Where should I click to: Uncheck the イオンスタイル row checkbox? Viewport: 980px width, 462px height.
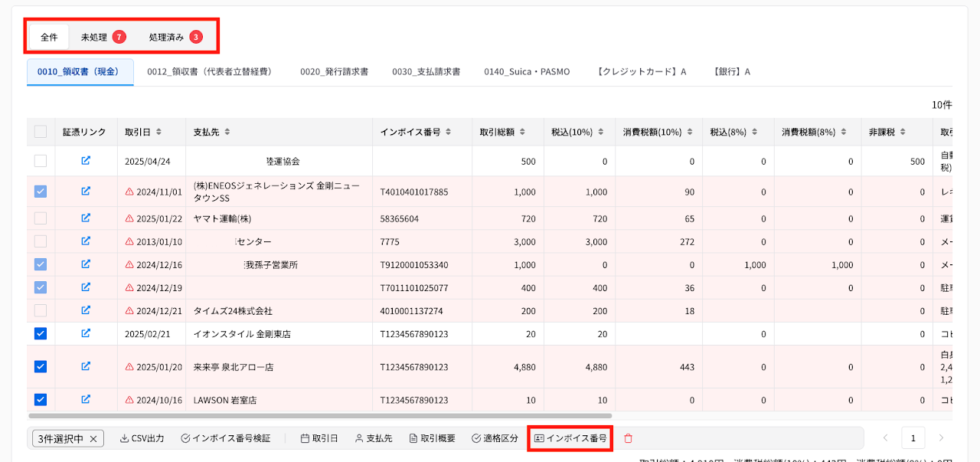[x=41, y=333]
